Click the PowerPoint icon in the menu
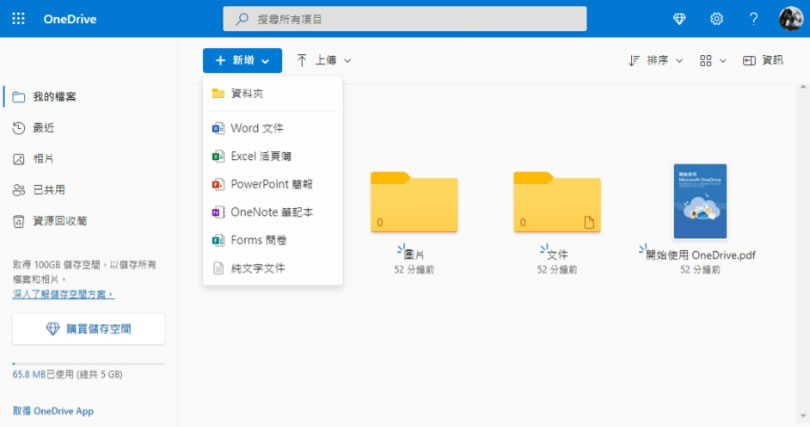The height and width of the screenshot is (427, 810). coord(218,184)
